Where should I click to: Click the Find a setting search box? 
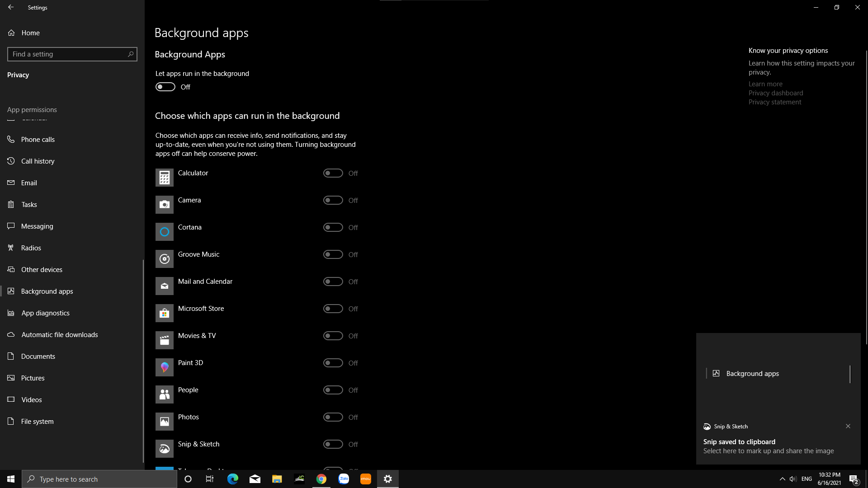(x=68, y=54)
